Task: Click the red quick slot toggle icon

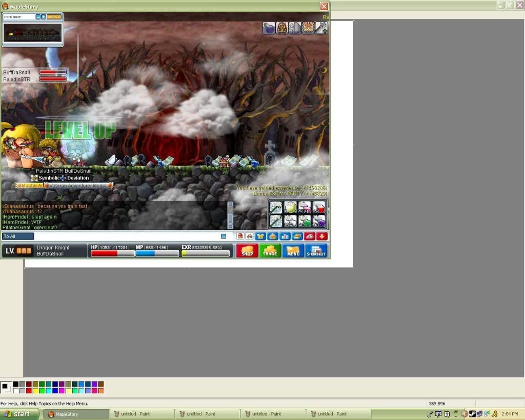Action: [x=310, y=236]
